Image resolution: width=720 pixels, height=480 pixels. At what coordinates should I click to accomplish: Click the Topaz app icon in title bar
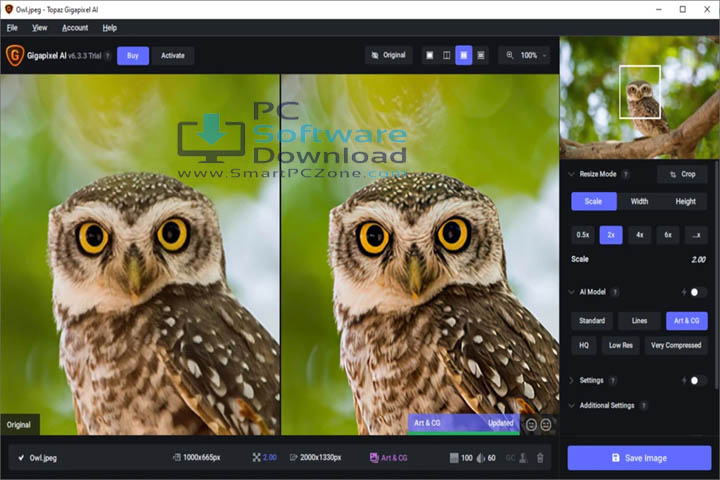click(x=9, y=9)
